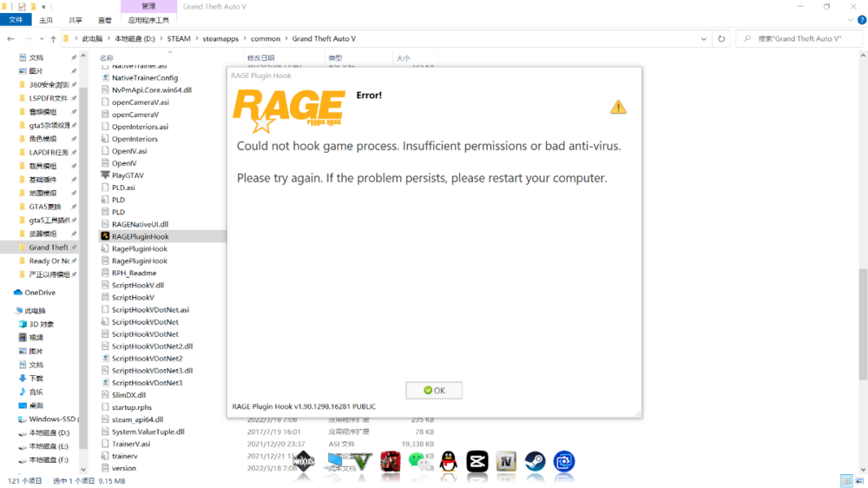
Task: Open the 查看 ribbon tab
Action: click(x=105, y=20)
